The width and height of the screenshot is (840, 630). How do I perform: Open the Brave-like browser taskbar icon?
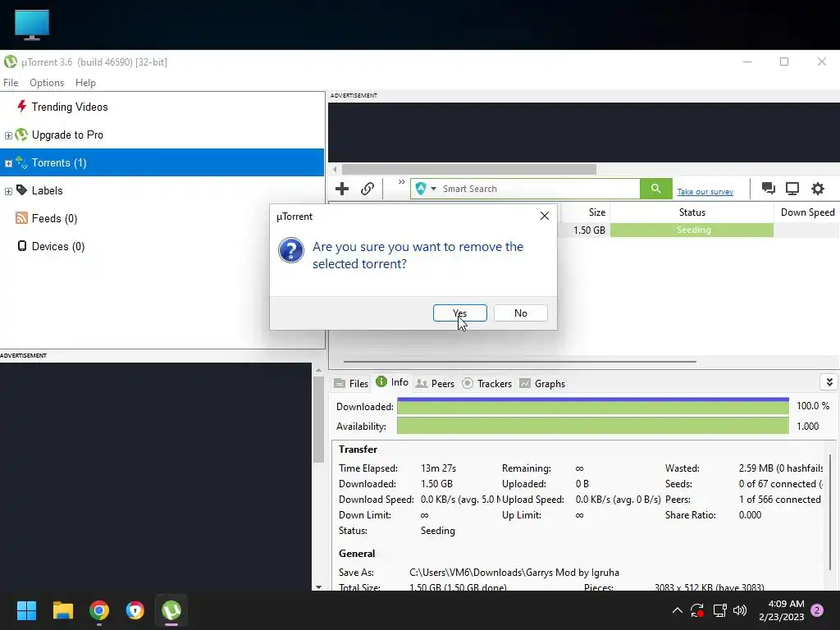click(135, 610)
